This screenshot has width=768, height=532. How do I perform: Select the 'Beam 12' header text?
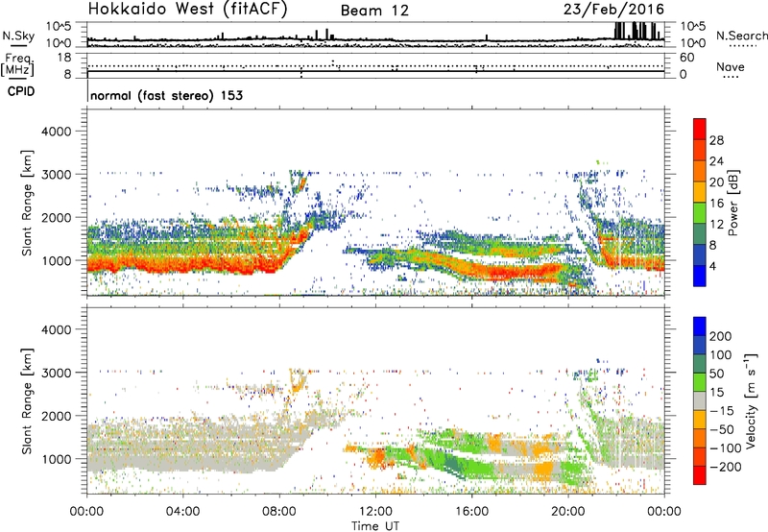[374, 11]
